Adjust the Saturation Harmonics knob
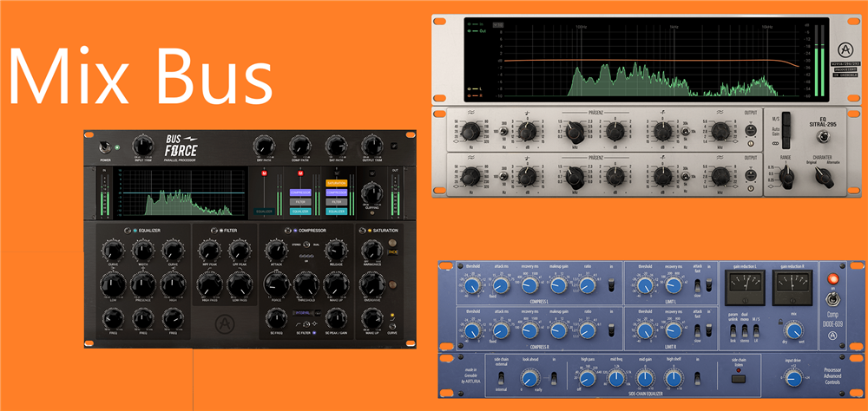 [372, 251]
